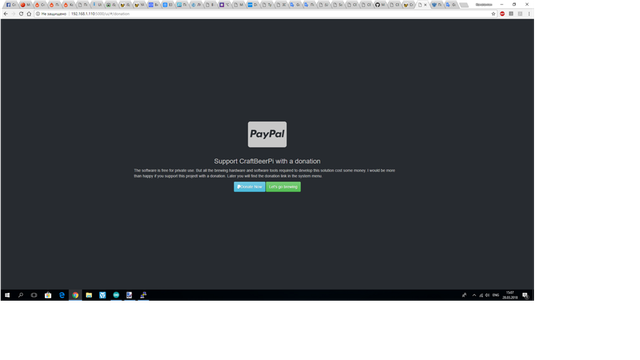
Task: Open a new browser tab
Action: 464,5
